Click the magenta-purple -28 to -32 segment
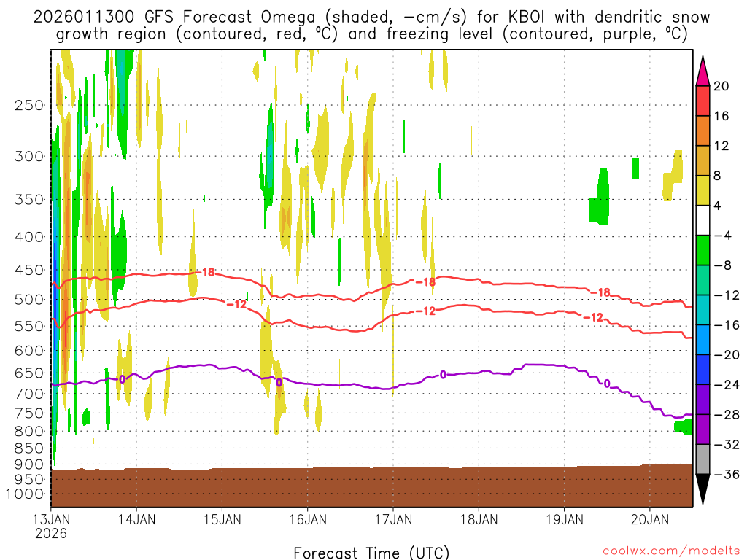747x560 pixels. point(703,429)
